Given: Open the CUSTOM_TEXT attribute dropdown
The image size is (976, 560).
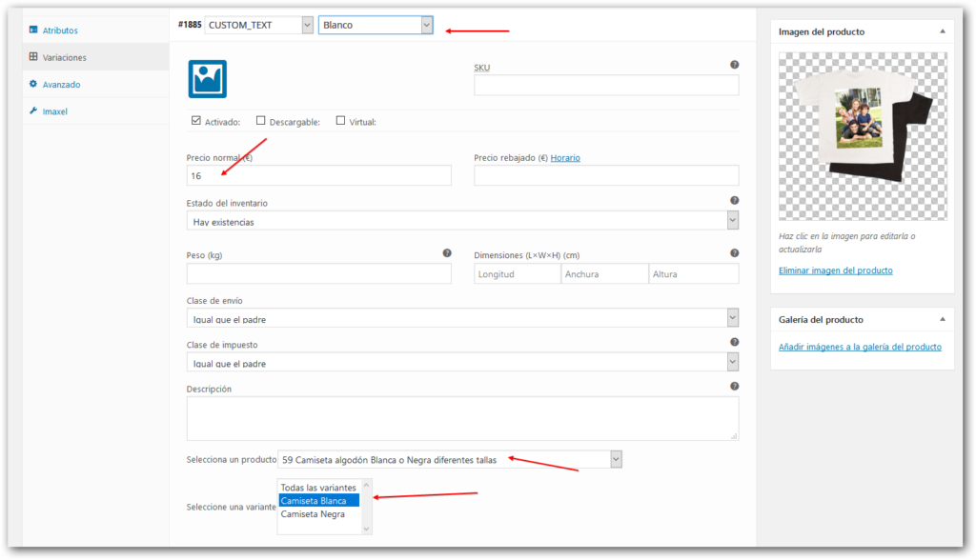Looking at the screenshot, I should click(x=258, y=25).
